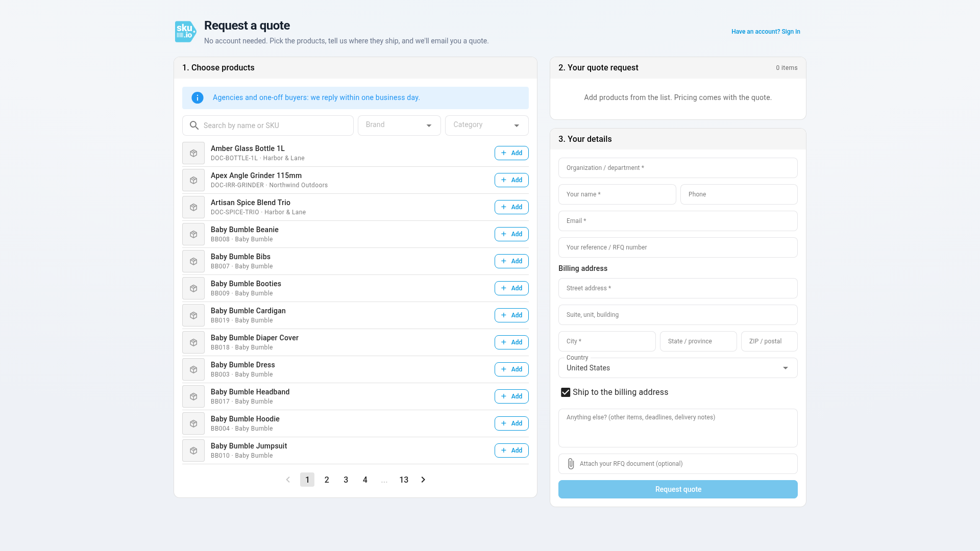
Task: Click the Baby Bumble Diaper Cover box icon
Action: (193, 342)
